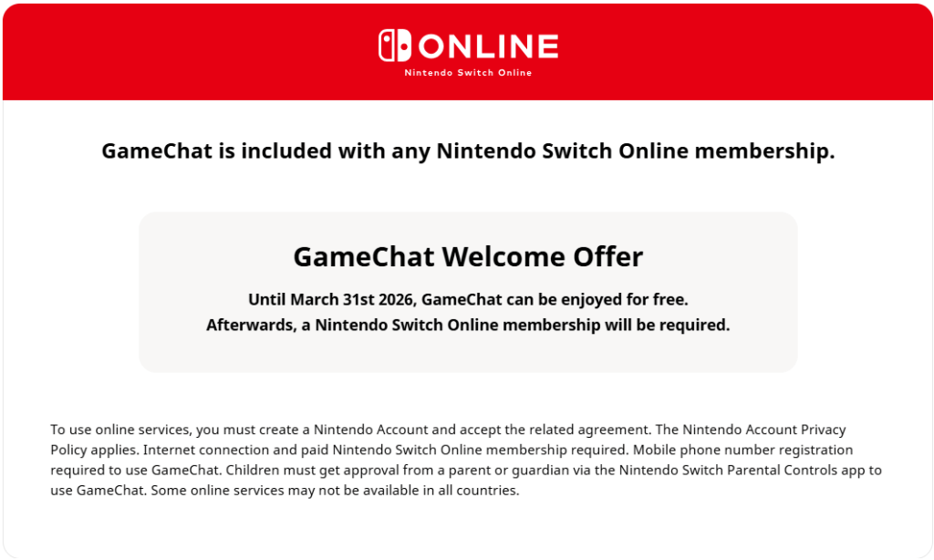Click an empty area of the red header banner

(182, 50)
